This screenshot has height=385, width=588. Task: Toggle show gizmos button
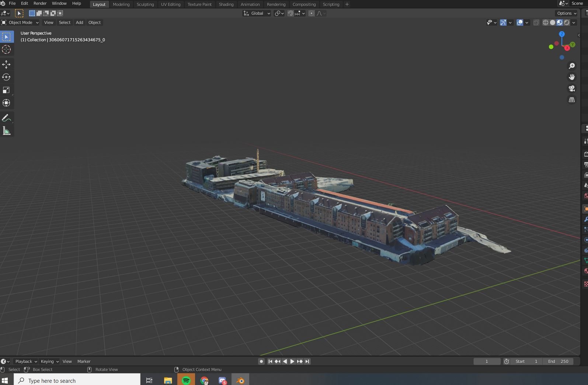pos(503,22)
